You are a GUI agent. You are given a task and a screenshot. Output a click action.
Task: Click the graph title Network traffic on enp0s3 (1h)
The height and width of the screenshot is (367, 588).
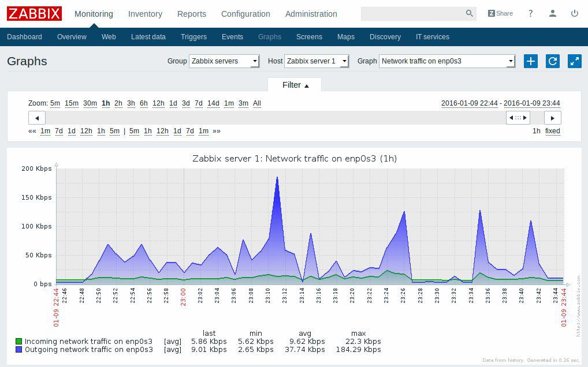coord(295,159)
